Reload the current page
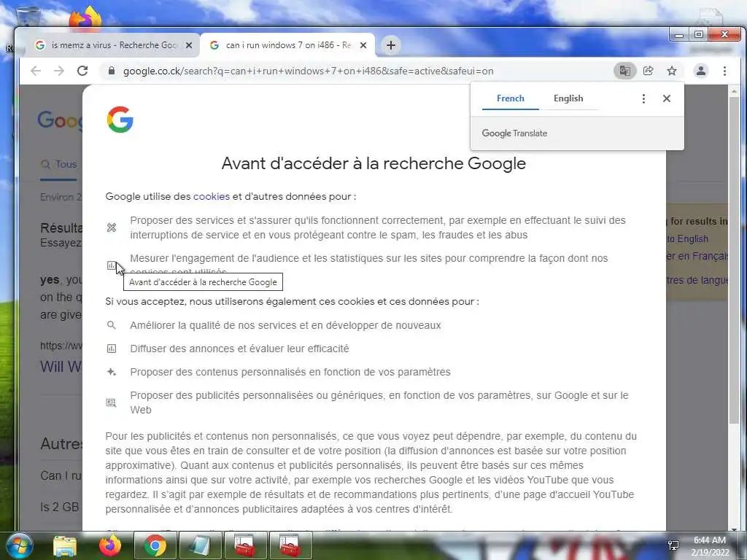The image size is (747, 560). (x=82, y=71)
